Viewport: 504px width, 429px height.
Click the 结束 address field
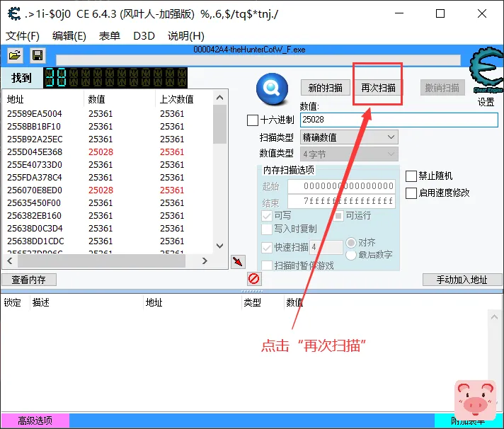pyautogui.click(x=341, y=202)
